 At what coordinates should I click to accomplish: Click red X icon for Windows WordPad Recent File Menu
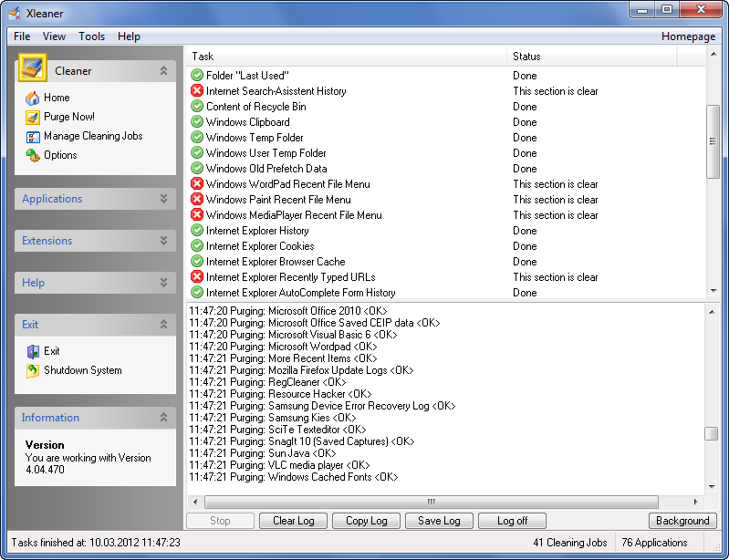click(197, 183)
